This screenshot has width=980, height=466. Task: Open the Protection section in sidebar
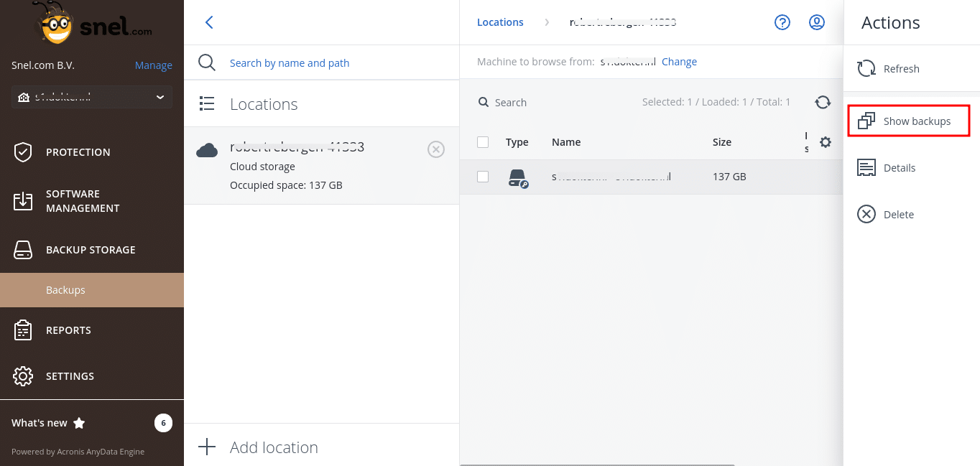[78, 152]
